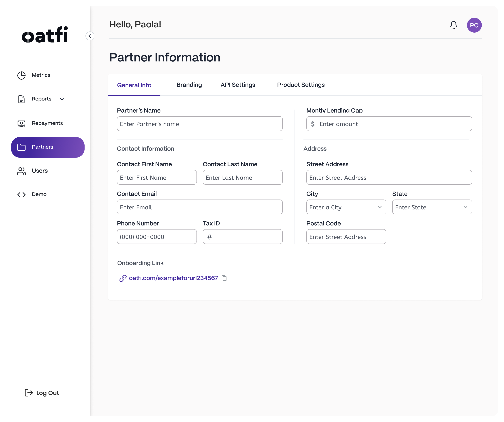Switch to the Branding tab
This screenshot has height=422, width=504.
(x=189, y=85)
